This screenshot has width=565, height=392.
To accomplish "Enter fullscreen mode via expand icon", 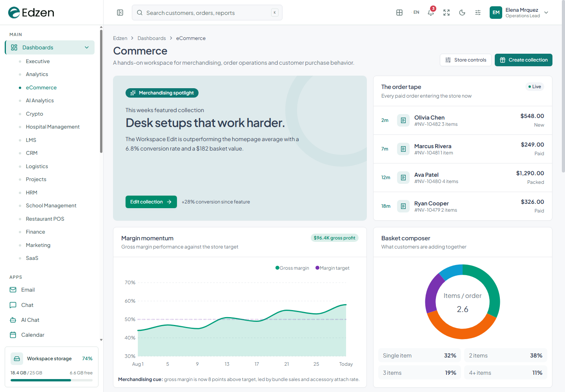I will coord(447,13).
